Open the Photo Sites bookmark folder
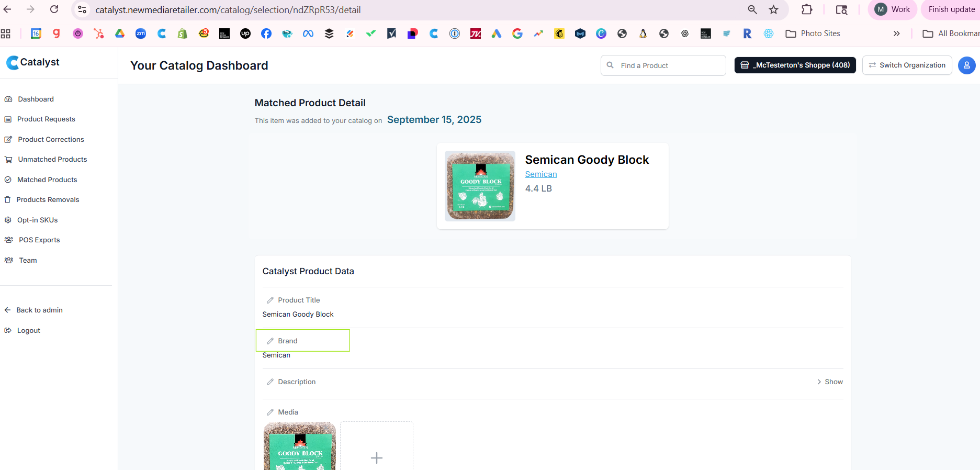The height and width of the screenshot is (470, 980). coord(813,33)
